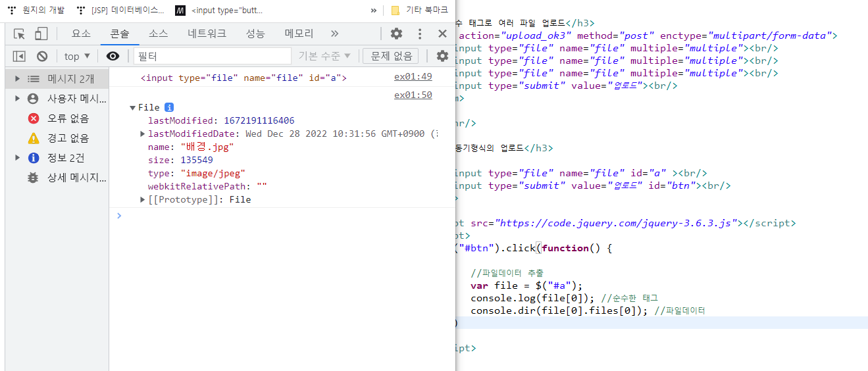The image size is (868, 371).
Task: Click the 문제 없음 button
Action: click(391, 57)
